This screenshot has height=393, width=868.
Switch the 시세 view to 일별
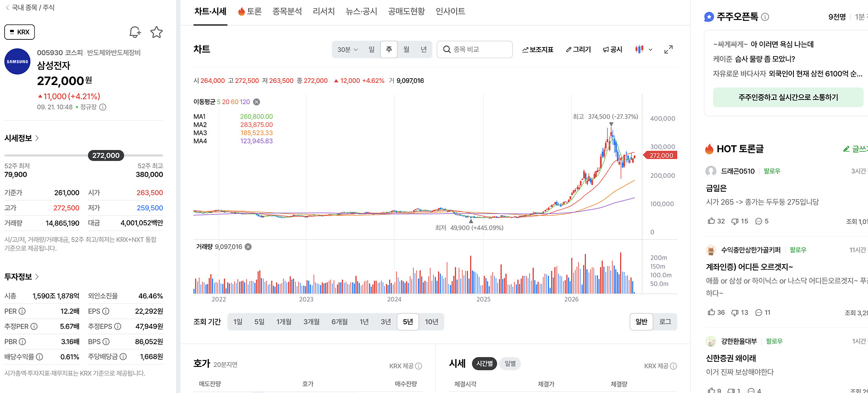[510, 364]
